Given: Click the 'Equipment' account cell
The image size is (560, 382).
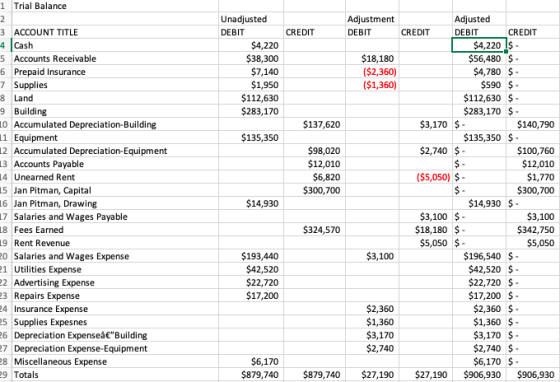Looking at the screenshot, I should click(x=115, y=138).
